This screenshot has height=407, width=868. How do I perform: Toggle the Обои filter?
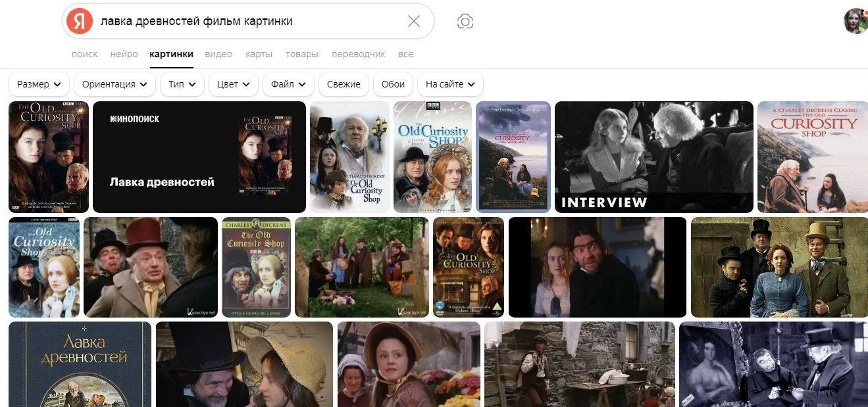point(393,84)
